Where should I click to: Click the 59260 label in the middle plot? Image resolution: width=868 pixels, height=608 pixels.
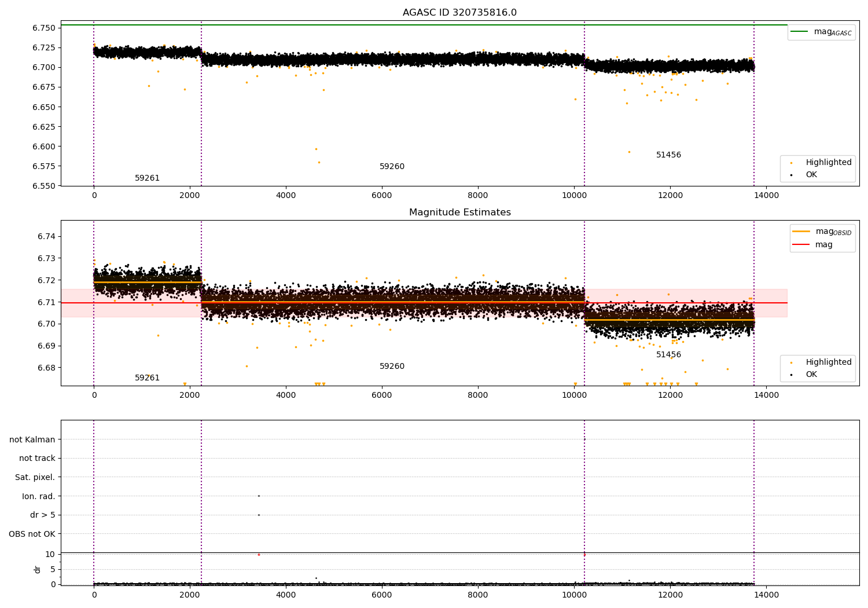click(392, 367)
